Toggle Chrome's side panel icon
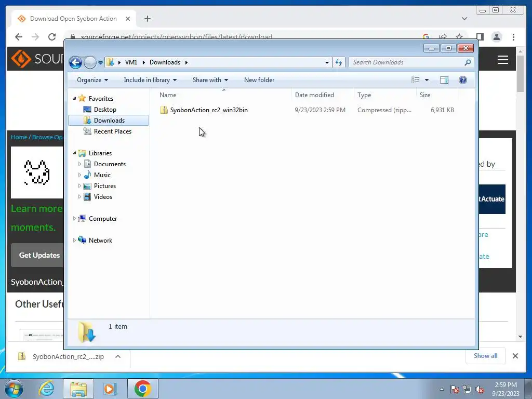 coord(480,37)
